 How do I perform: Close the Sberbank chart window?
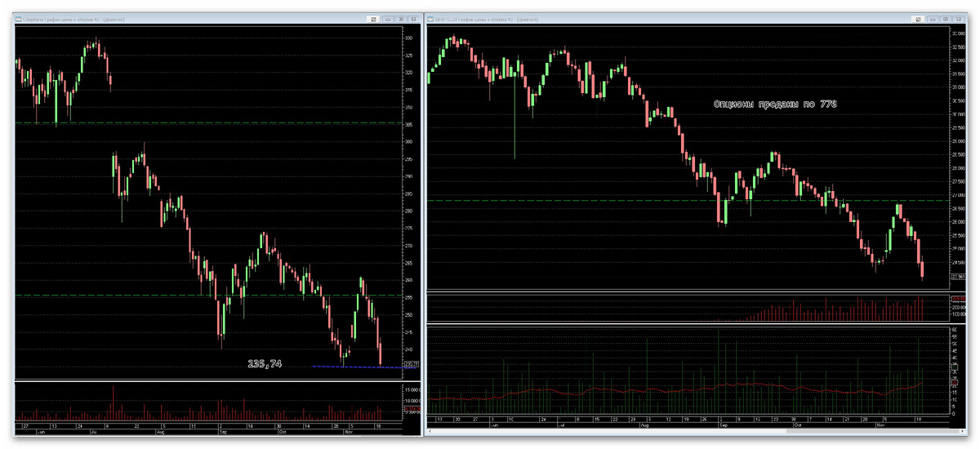click(413, 20)
